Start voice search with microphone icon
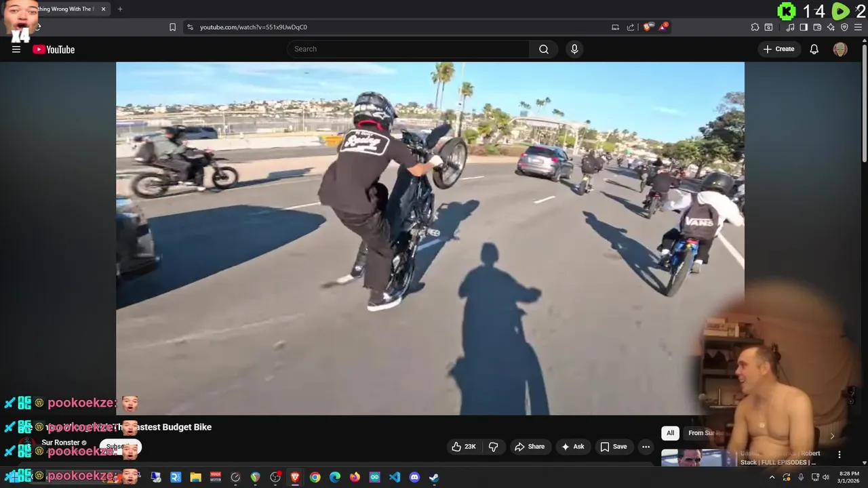The width and height of the screenshot is (868, 488). point(574,49)
